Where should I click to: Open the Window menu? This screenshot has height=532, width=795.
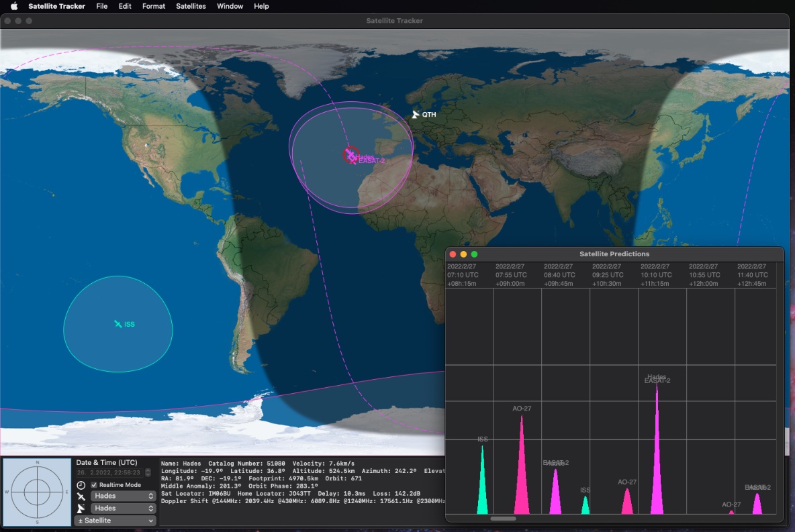(x=230, y=6)
